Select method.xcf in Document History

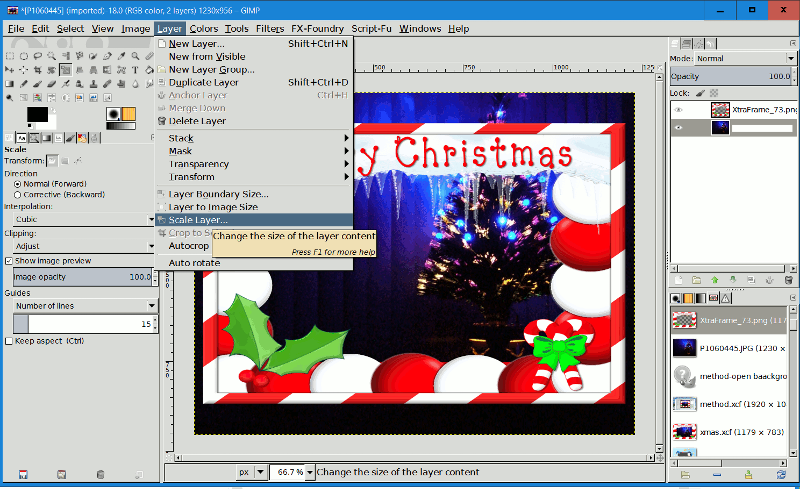730,404
